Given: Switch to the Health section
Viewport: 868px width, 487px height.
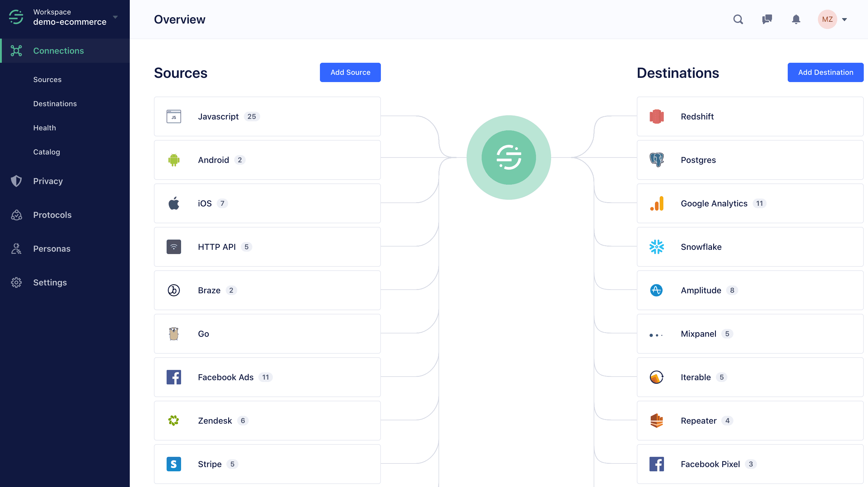Looking at the screenshot, I should click(x=44, y=128).
